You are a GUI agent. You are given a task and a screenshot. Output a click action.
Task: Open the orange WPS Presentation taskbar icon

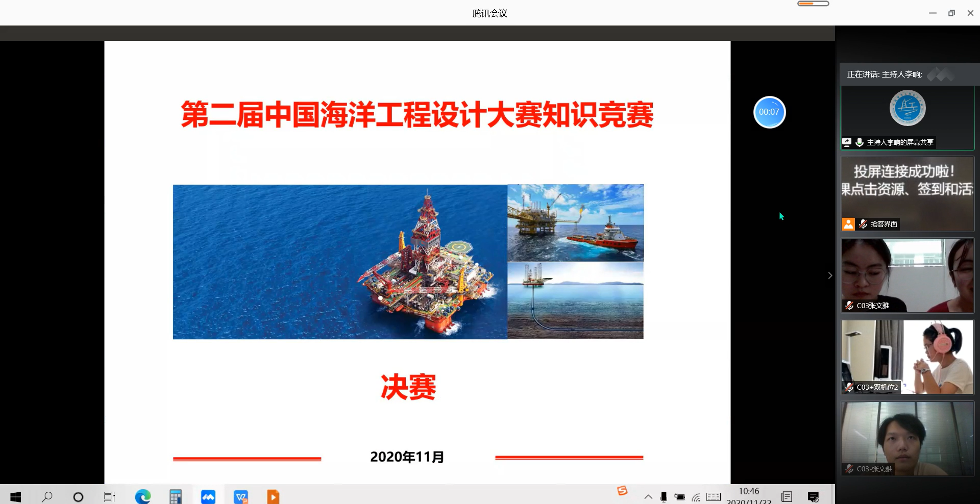(x=273, y=495)
